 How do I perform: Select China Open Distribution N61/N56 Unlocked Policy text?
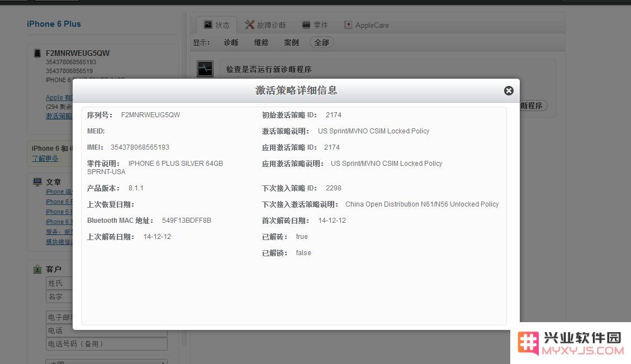coord(422,204)
